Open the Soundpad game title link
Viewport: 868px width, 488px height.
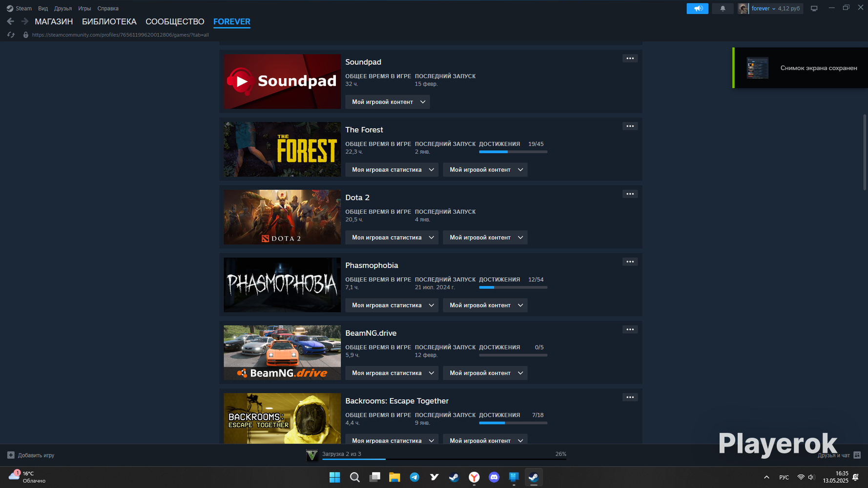pos(363,62)
